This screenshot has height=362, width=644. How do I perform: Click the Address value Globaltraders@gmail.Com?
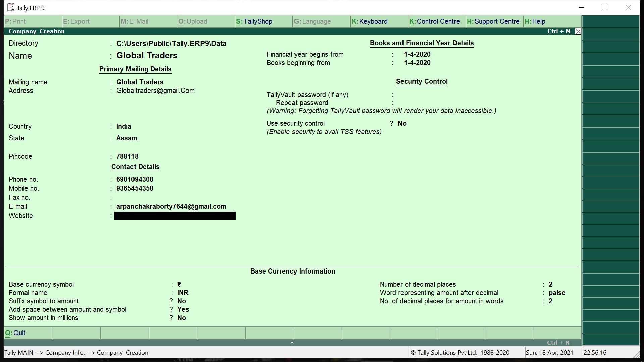click(x=155, y=90)
